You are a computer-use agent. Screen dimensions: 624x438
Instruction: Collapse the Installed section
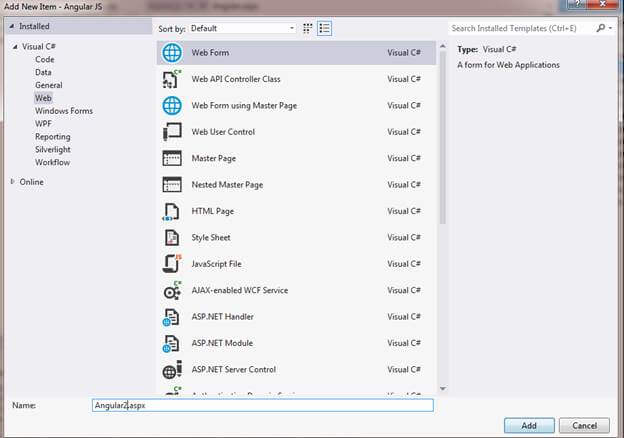12,26
